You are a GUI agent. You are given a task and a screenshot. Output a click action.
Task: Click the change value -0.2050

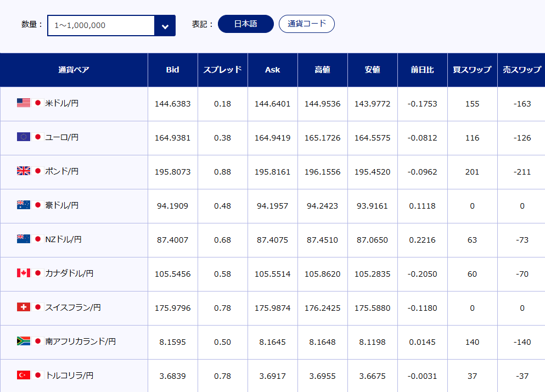(422, 275)
